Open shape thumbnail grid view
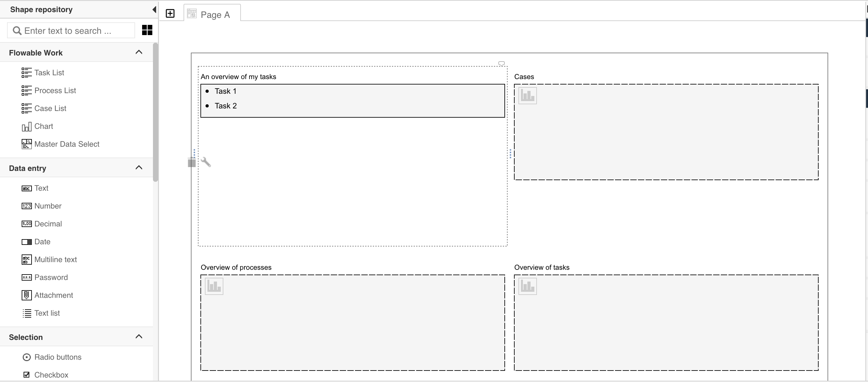 point(147,30)
